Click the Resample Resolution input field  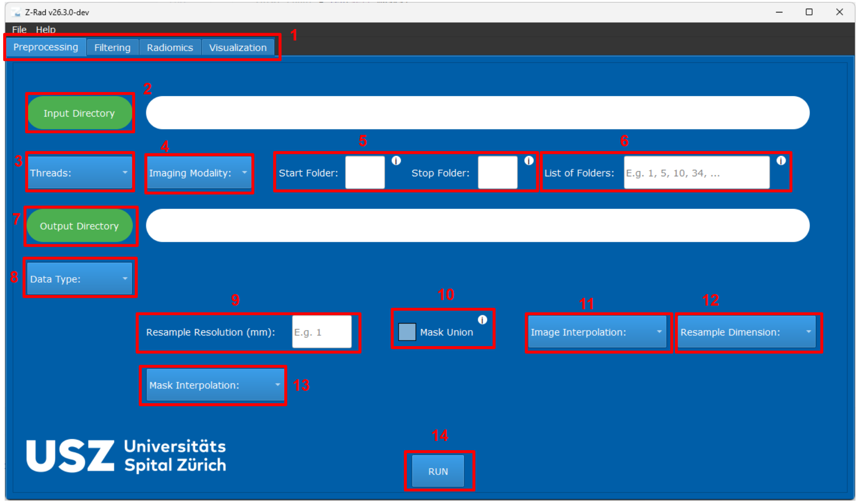pos(322,331)
